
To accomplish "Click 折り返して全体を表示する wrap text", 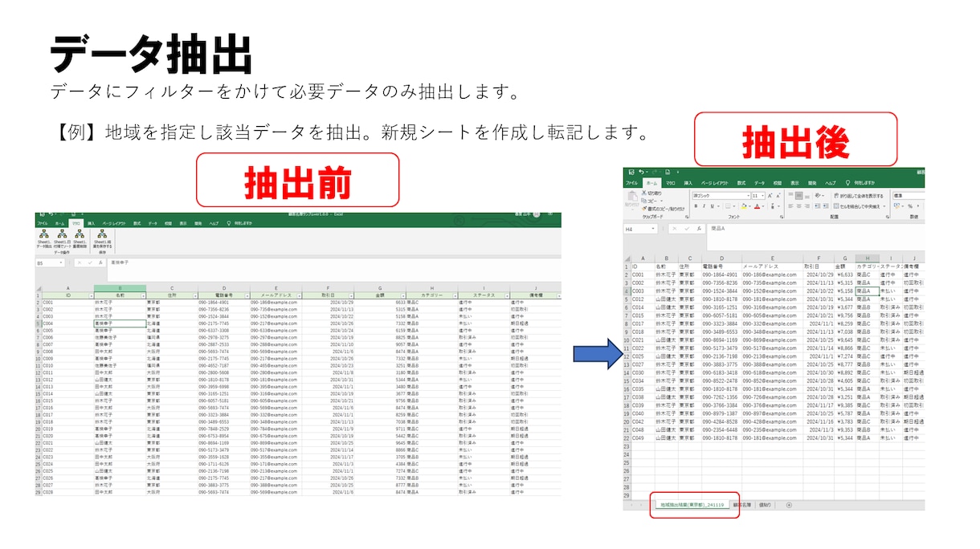I will pos(859,196).
